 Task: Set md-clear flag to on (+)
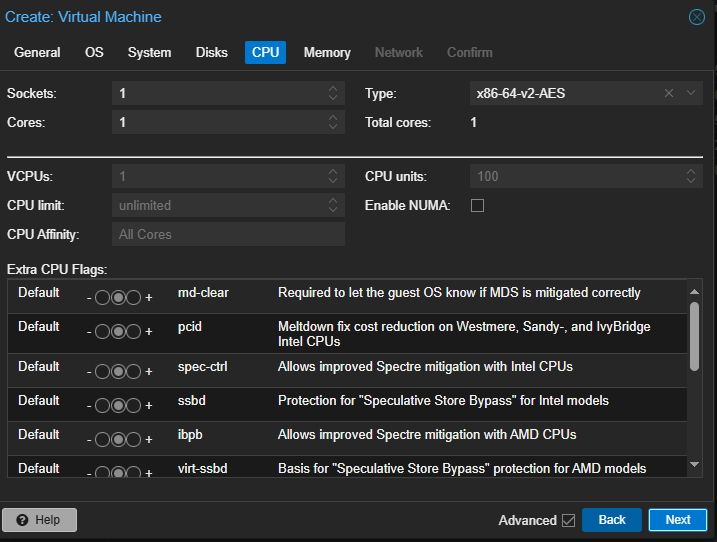pyautogui.click(x=134, y=298)
